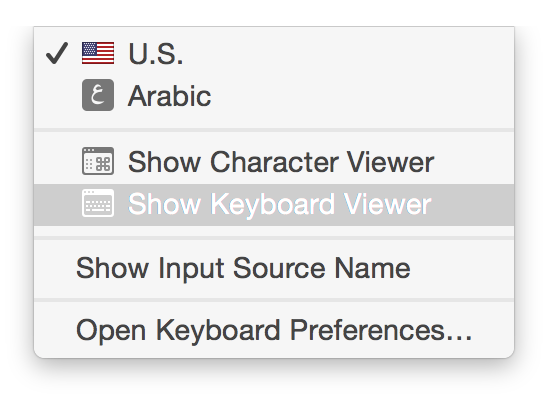Viewport: 548px width, 400px height.
Task: Click the word "Name" in Input Source item
Action: tap(372, 268)
